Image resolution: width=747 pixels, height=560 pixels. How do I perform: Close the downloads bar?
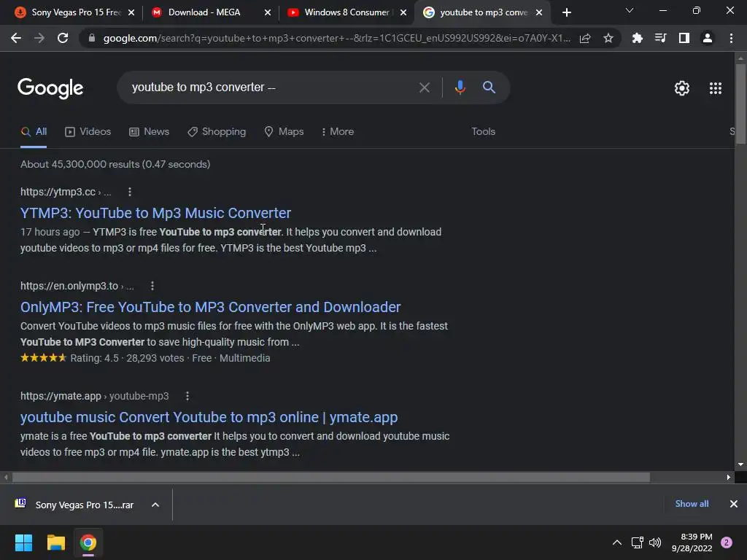(x=734, y=504)
